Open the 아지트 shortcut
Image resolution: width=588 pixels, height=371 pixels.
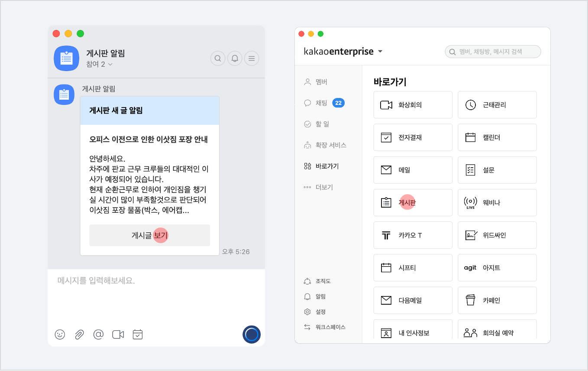497,268
